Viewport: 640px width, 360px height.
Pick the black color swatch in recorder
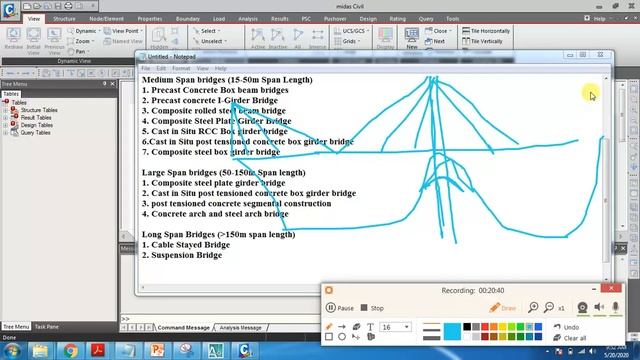(467, 327)
